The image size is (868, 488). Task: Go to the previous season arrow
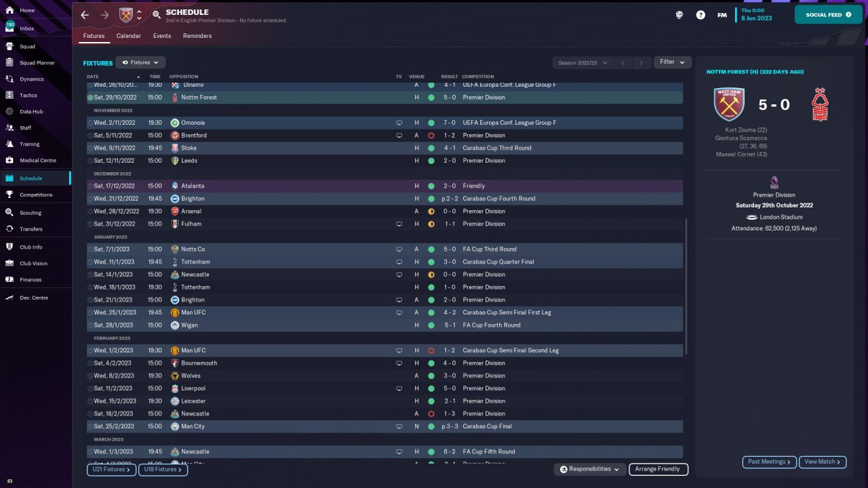coord(623,62)
